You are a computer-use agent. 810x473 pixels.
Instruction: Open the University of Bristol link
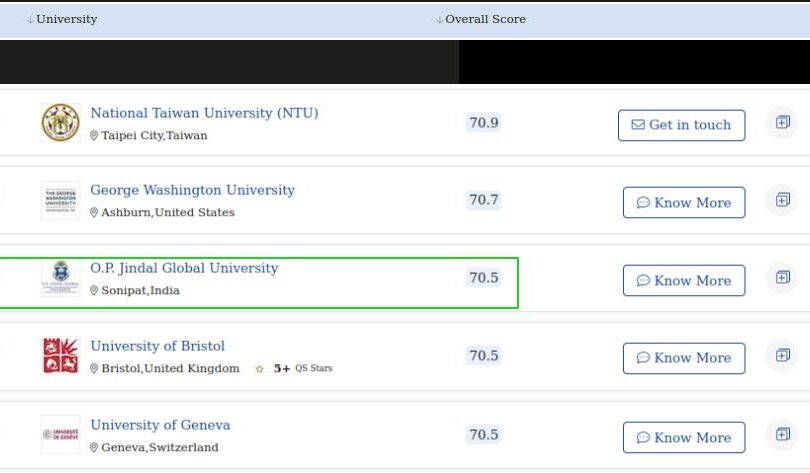point(157,346)
